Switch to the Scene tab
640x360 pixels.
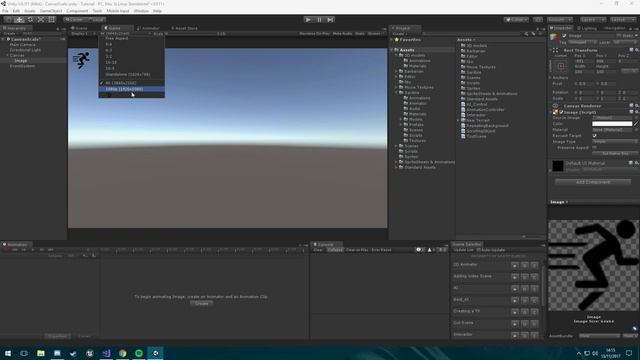coord(79,28)
